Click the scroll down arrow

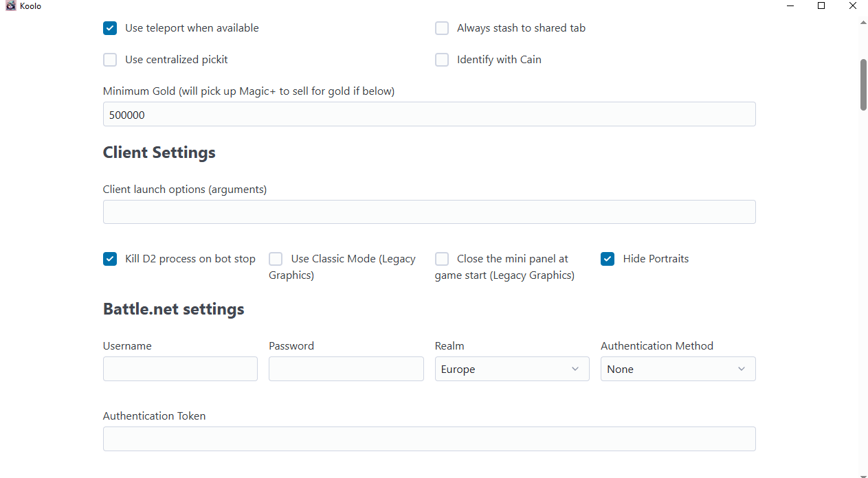point(863,473)
